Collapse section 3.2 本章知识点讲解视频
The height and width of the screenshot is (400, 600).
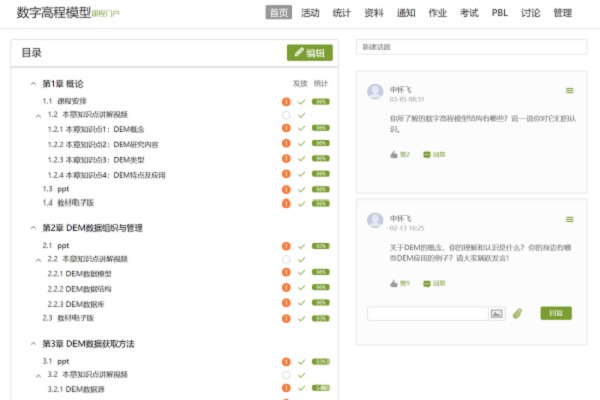pyautogui.click(x=38, y=375)
